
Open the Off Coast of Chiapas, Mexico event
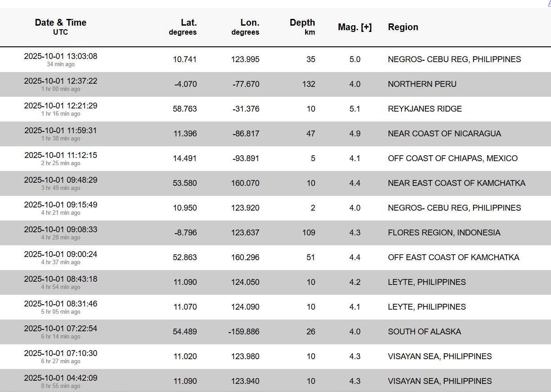click(452, 158)
